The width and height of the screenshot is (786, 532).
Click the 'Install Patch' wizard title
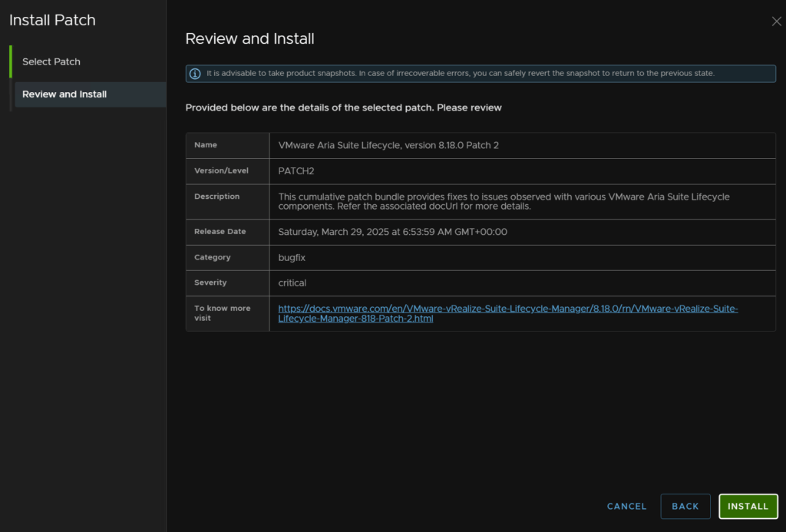(x=52, y=20)
